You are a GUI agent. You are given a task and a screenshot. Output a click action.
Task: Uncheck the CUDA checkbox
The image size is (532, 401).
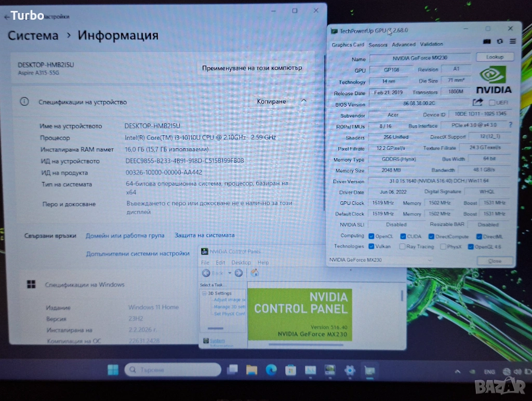tap(403, 236)
